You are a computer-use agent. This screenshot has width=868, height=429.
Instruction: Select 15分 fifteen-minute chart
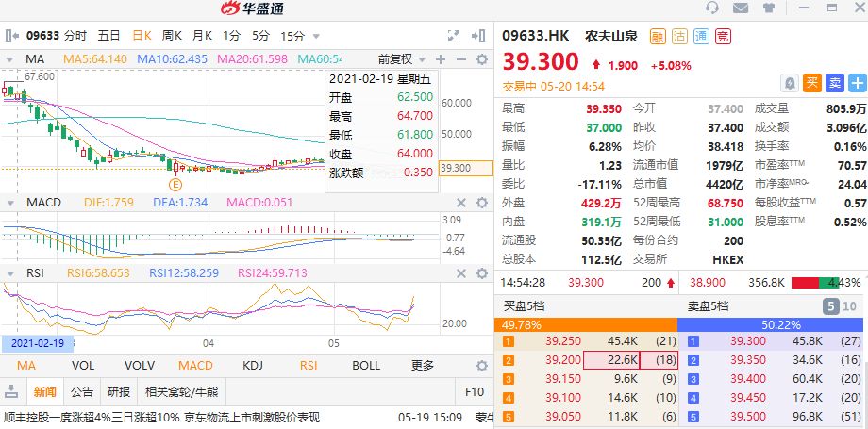(x=292, y=36)
